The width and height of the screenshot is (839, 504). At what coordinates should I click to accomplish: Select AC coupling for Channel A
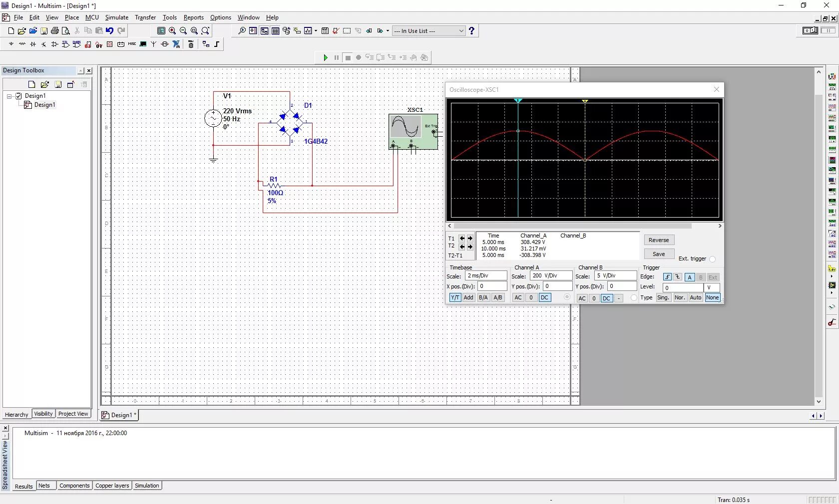pyautogui.click(x=518, y=297)
